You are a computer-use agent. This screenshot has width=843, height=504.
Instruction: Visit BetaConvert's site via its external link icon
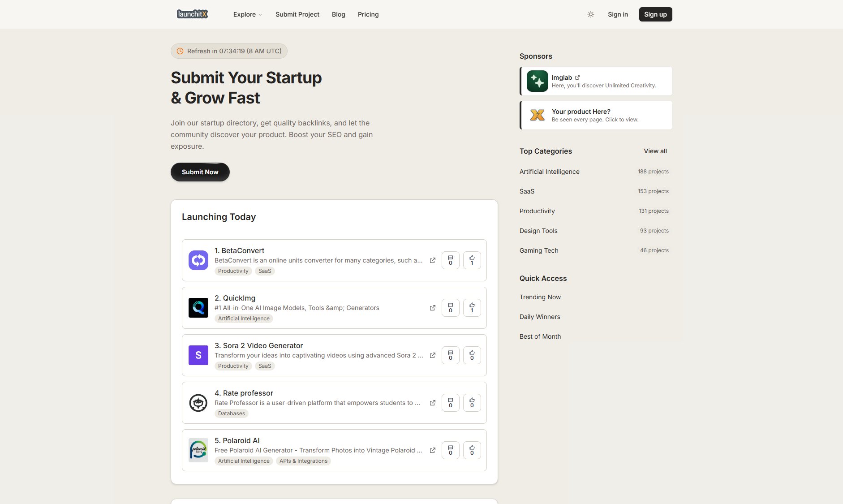(433, 260)
